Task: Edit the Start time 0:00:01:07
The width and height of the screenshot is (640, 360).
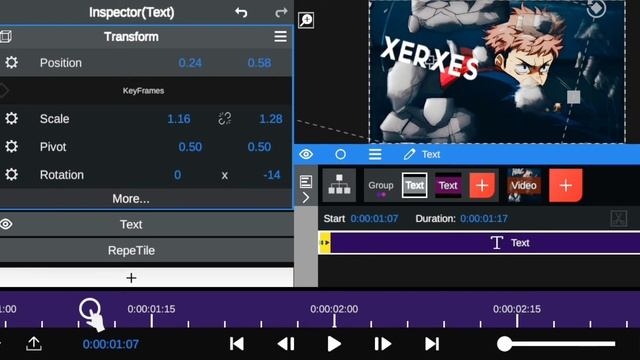Action: coord(374,219)
